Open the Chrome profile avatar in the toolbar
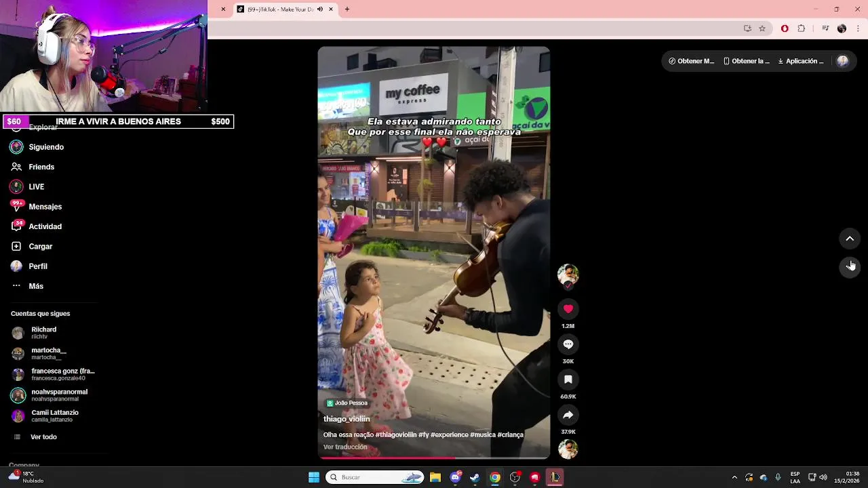Screen dimensions: 868x488 [x=842, y=28]
